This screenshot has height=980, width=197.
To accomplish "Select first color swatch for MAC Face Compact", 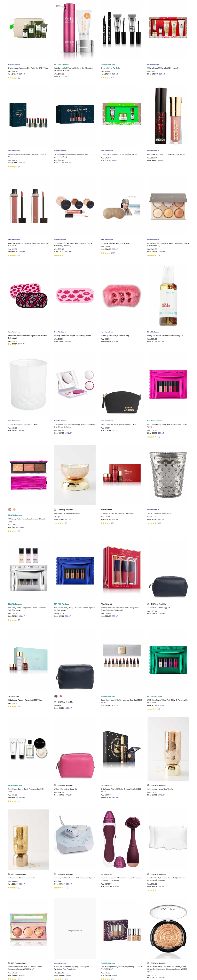I will pos(9,509).
